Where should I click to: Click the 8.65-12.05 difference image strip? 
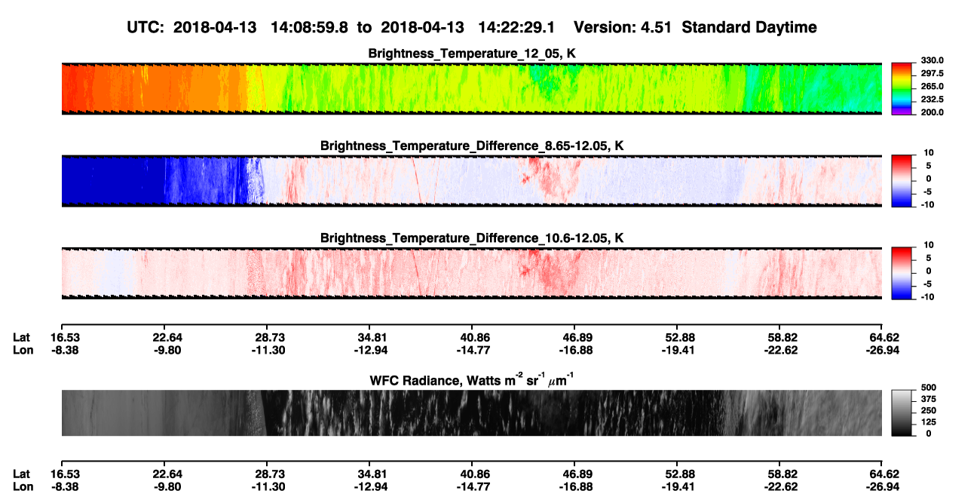[x=471, y=181]
